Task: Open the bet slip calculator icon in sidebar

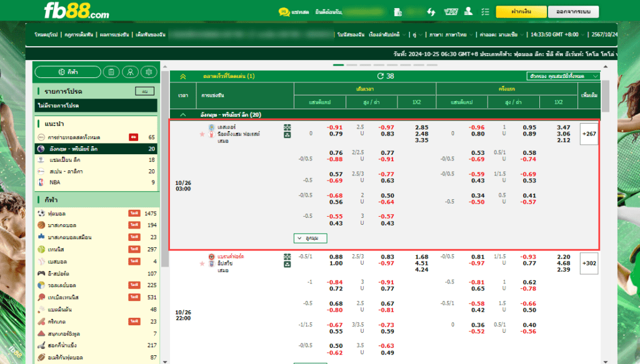Action: pyautogui.click(x=111, y=72)
